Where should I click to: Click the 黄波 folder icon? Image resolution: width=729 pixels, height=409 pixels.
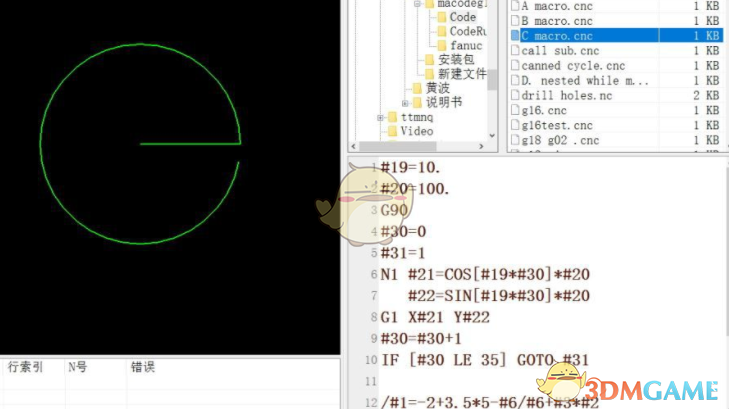416,88
